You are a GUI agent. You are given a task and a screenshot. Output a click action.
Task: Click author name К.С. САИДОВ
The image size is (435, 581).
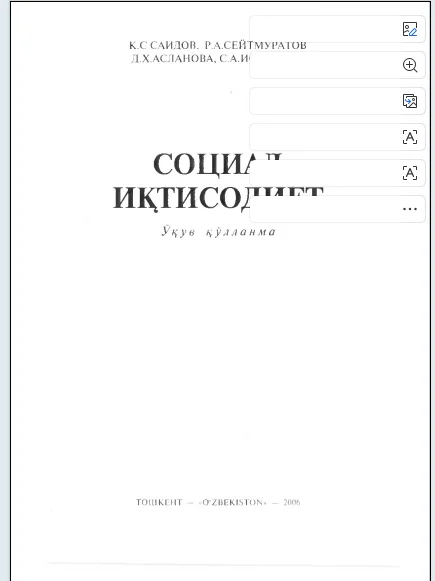coord(163,46)
